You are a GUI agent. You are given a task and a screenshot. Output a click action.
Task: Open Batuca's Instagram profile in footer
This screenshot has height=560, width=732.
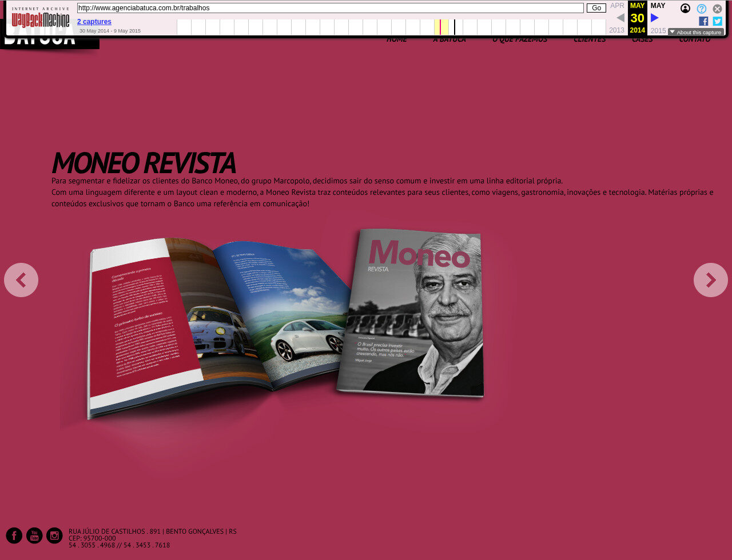(54, 535)
